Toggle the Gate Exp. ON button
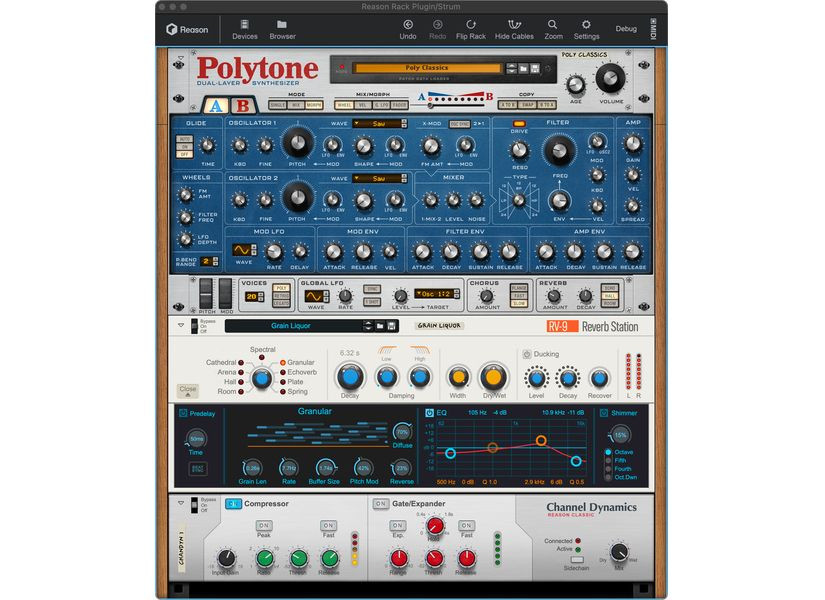The image size is (825, 600). click(398, 525)
